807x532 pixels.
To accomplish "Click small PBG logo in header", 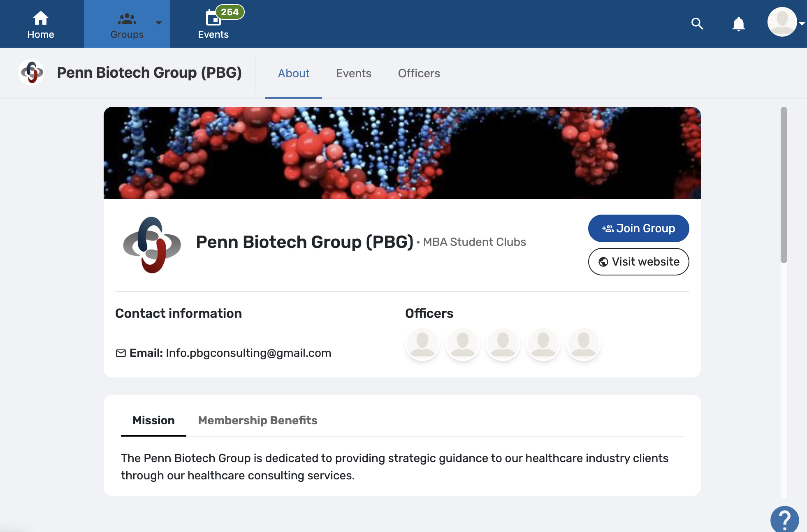I will [32, 72].
